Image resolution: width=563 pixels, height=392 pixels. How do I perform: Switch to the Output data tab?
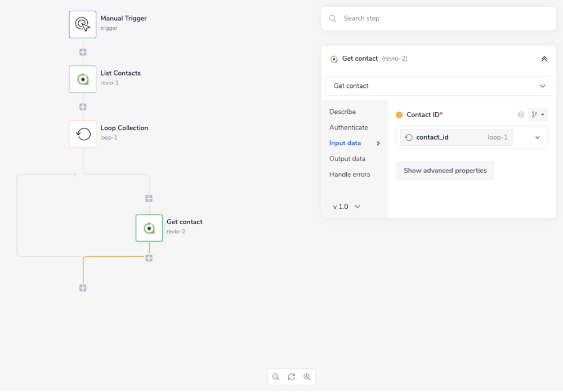click(x=347, y=159)
